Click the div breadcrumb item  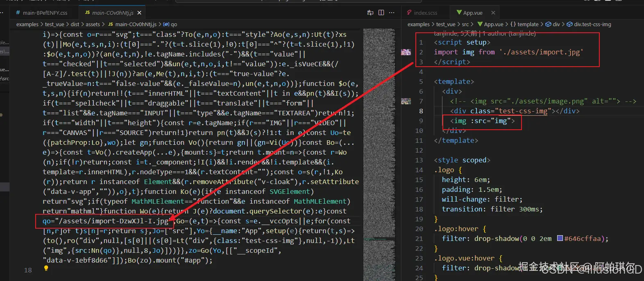(x=553, y=24)
